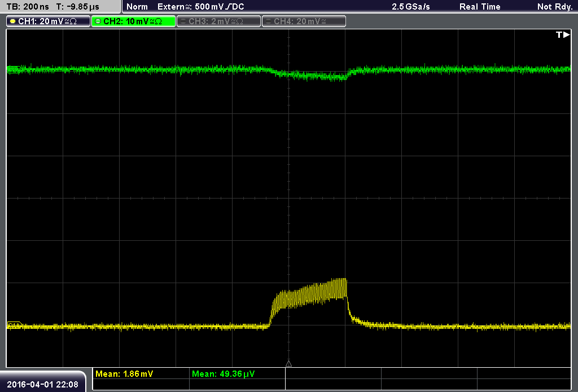This screenshot has height=392, width=578.
Task: Click the yellow dot in CH1 tab
Action: pos(12,21)
